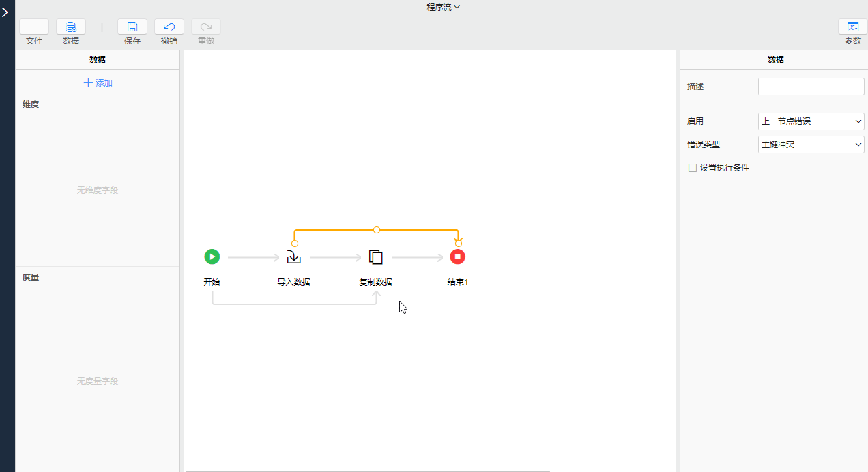Select the 导入数据 import node
Viewport: 868px width, 472px height.
(293, 257)
